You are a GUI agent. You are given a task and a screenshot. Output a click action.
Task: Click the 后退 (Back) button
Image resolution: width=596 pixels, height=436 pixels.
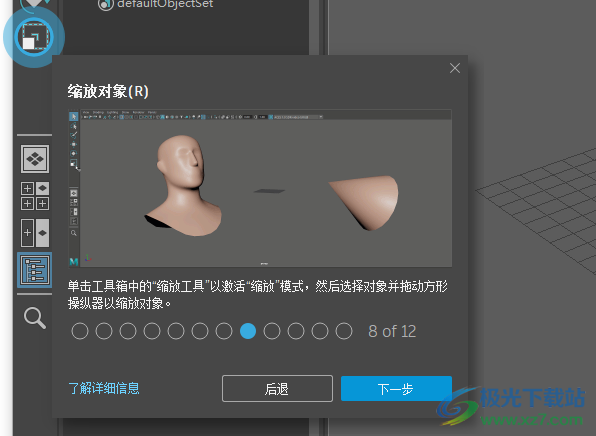(277, 388)
